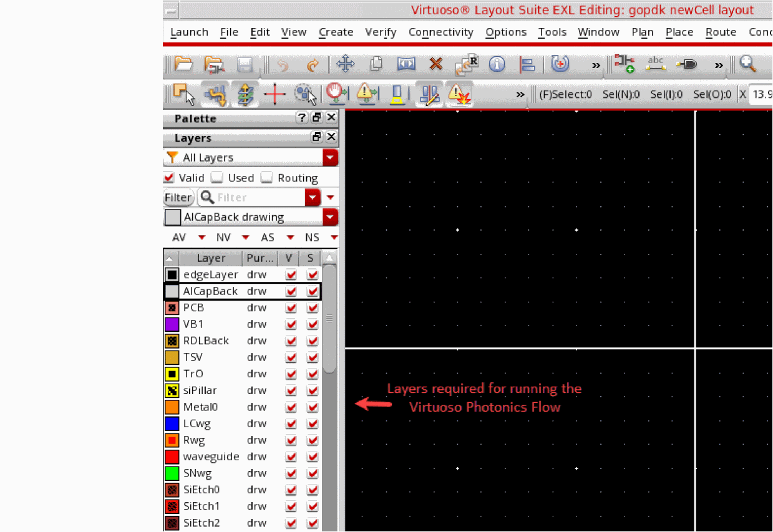Click the select-pointer mode icon
Viewport: 773px width, 532px height.
click(x=184, y=94)
